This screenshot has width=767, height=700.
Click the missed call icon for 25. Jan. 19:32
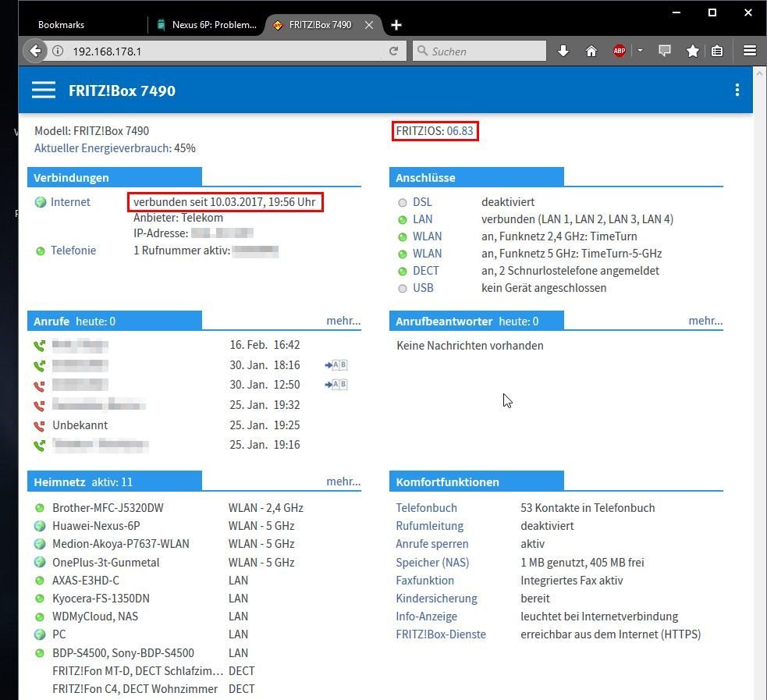(x=40, y=406)
